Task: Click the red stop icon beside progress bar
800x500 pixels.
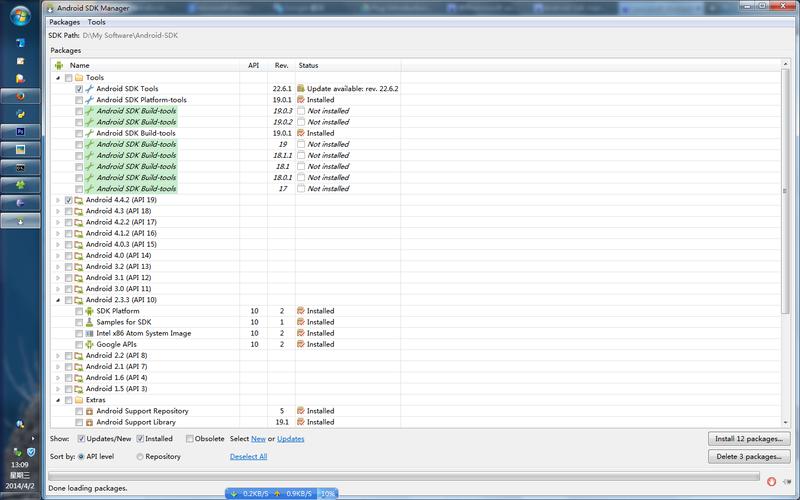Action: point(771,481)
